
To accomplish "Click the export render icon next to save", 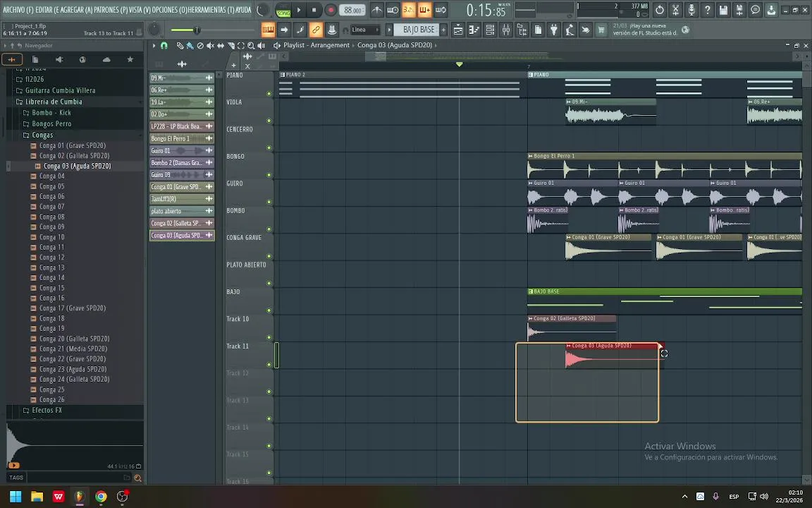I will (x=739, y=10).
